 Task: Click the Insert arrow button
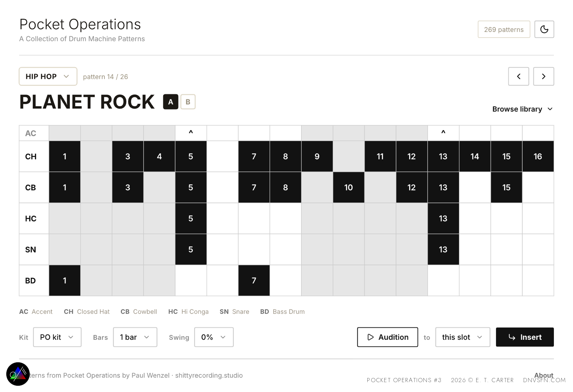tap(525, 337)
